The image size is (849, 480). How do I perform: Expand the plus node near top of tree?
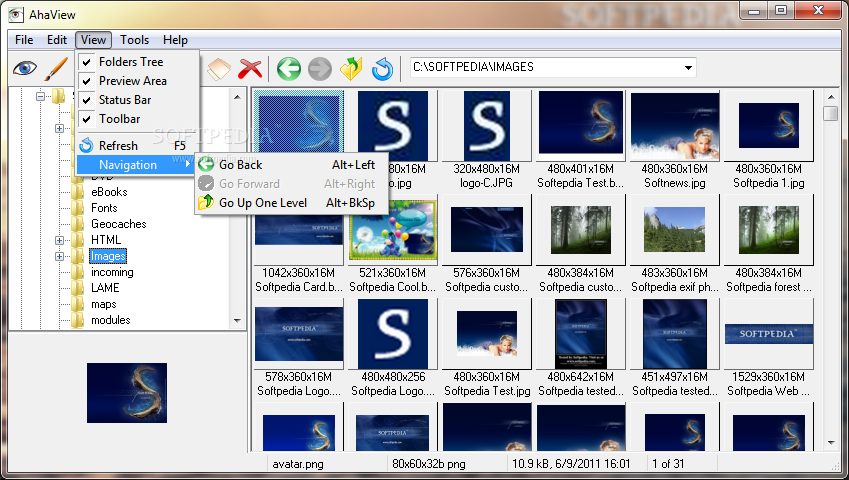(x=60, y=128)
